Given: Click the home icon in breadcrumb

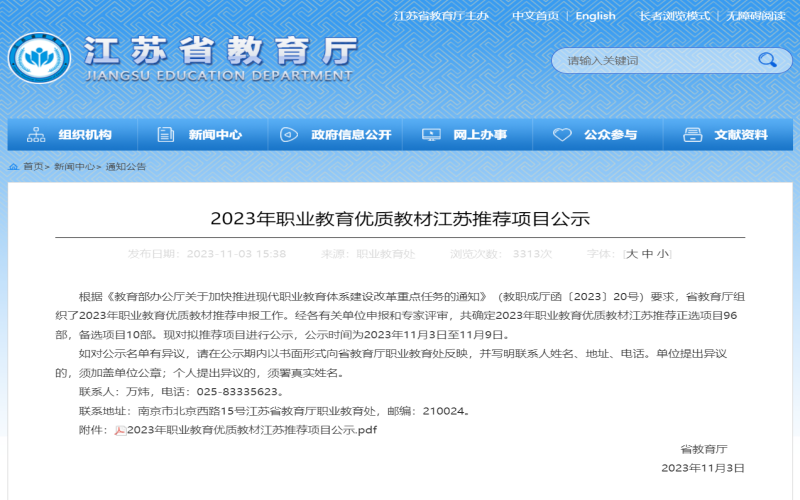Looking at the screenshot, I should tap(14, 167).
